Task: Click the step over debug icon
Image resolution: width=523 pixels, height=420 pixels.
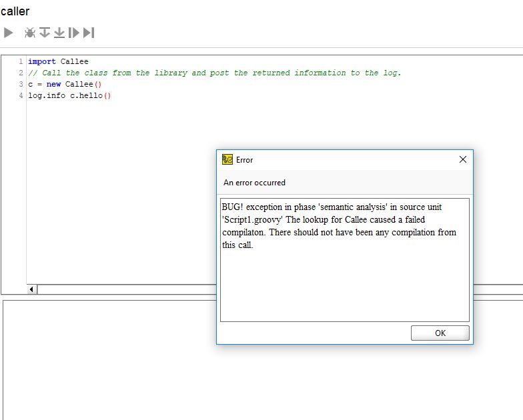Action: 44,33
